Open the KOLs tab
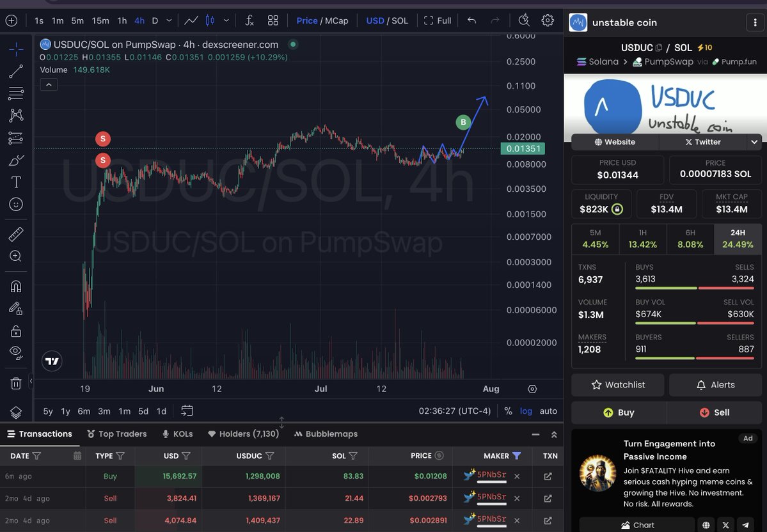 coord(178,434)
